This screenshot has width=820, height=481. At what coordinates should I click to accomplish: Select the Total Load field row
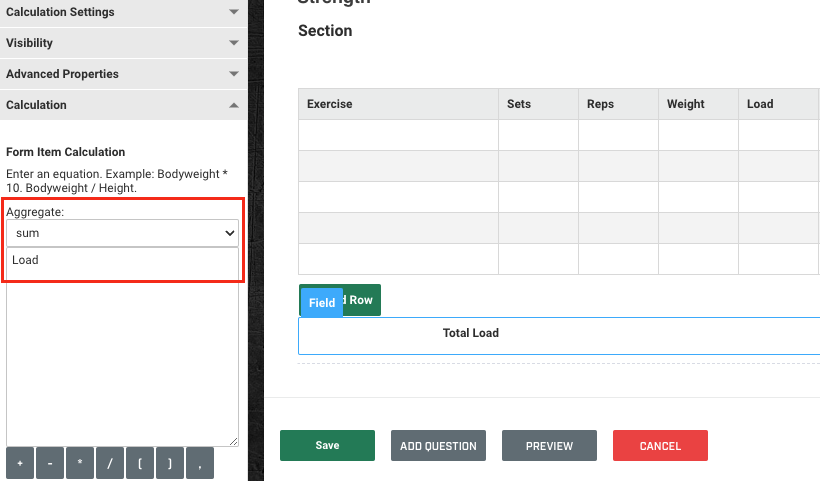click(x=560, y=335)
